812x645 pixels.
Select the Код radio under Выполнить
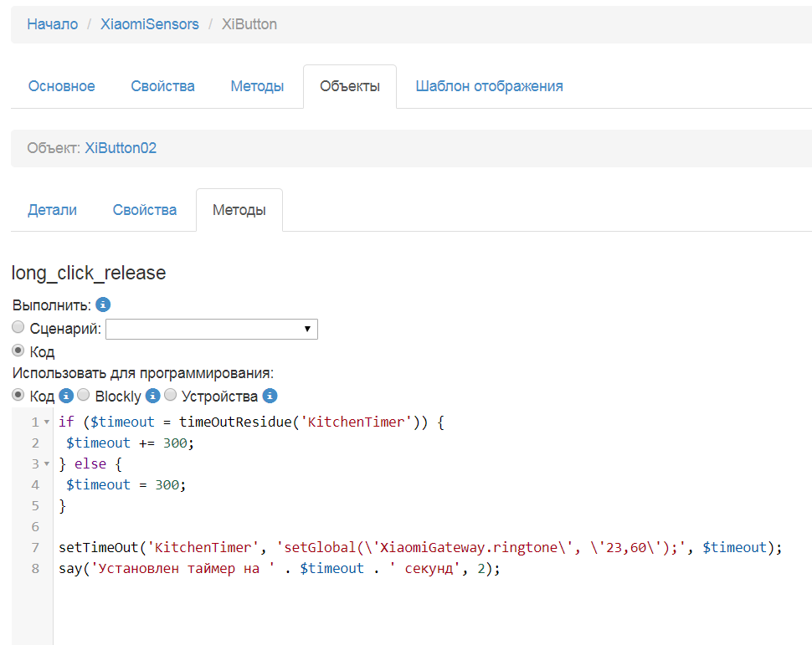18,351
